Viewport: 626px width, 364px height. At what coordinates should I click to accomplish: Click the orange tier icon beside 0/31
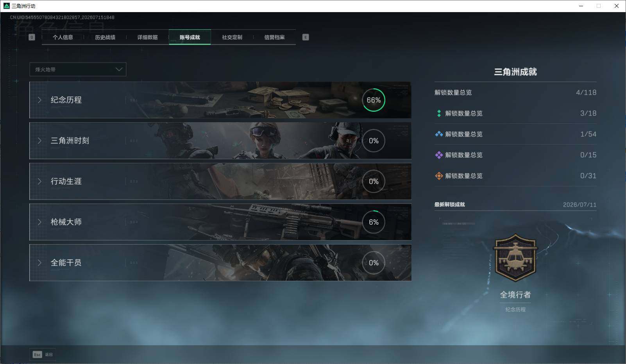coord(439,176)
